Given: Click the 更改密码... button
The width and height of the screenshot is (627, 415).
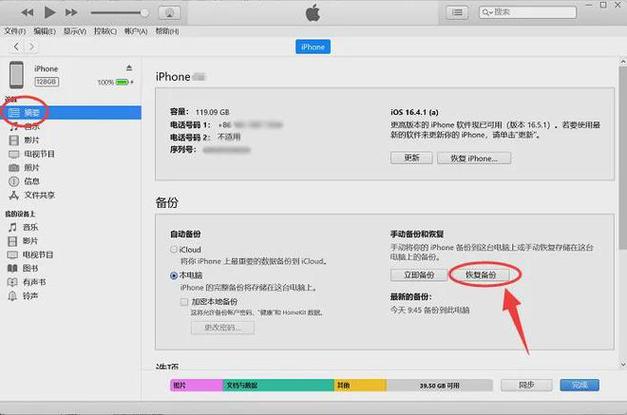Looking at the screenshot, I should 223,327.
